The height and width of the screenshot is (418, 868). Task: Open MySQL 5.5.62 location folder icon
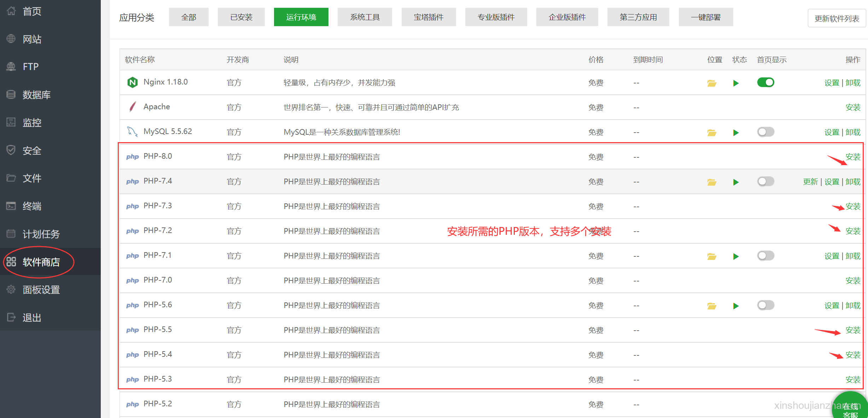click(x=712, y=133)
